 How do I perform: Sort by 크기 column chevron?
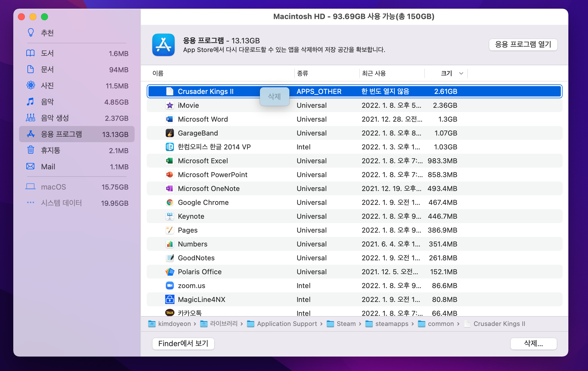click(461, 73)
